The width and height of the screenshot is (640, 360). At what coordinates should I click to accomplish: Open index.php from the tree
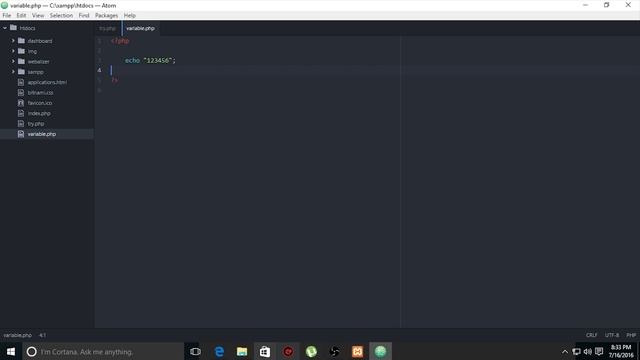tap(39, 113)
